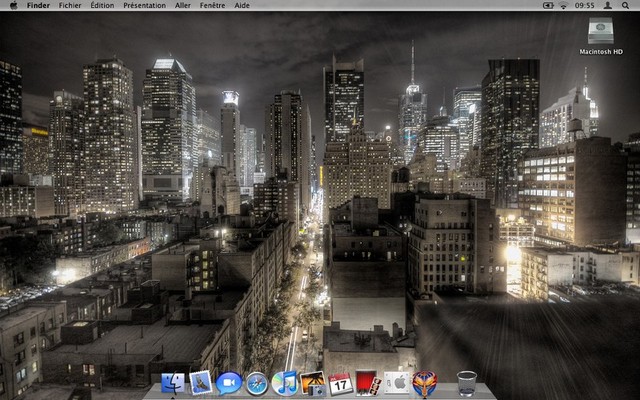Open iChat from the Dock
Viewport: 640px width, 400px height.
pos(229,384)
